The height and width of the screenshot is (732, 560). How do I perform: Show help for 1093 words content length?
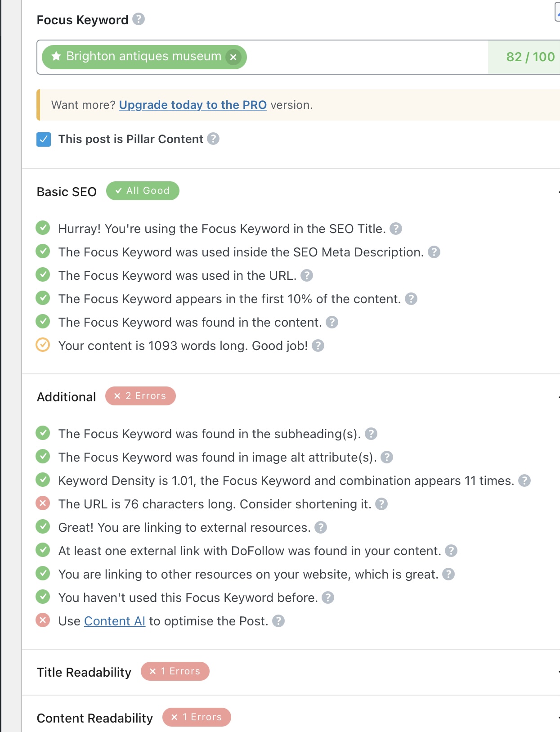point(318,346)
